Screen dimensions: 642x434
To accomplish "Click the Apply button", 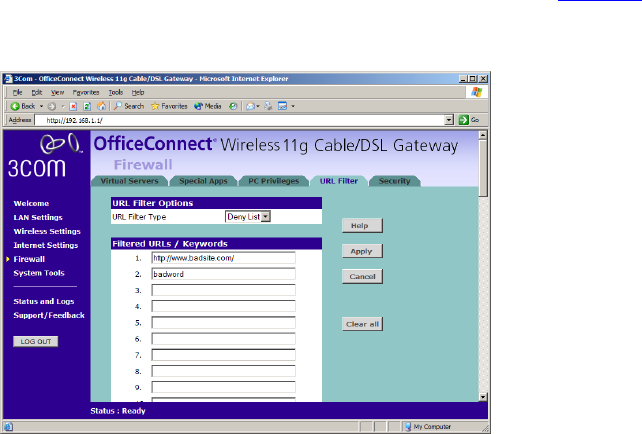I will click(x=362, y=251).
